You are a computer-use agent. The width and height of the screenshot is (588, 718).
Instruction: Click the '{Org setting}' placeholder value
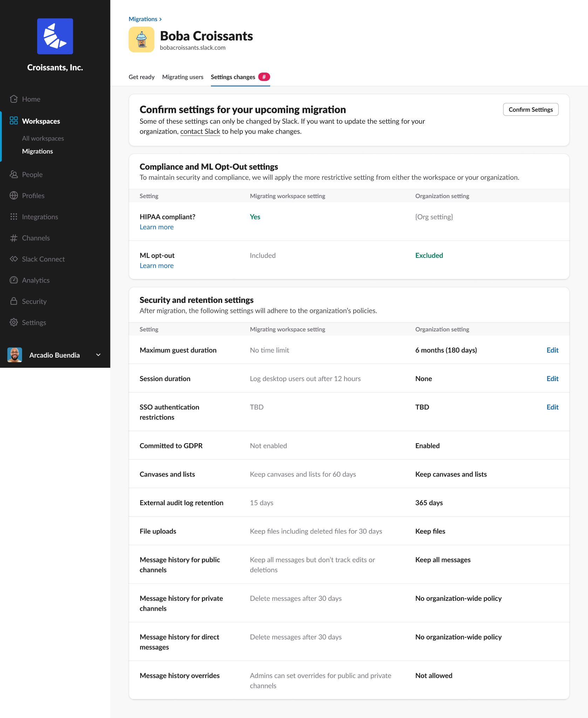pos(434,217)
